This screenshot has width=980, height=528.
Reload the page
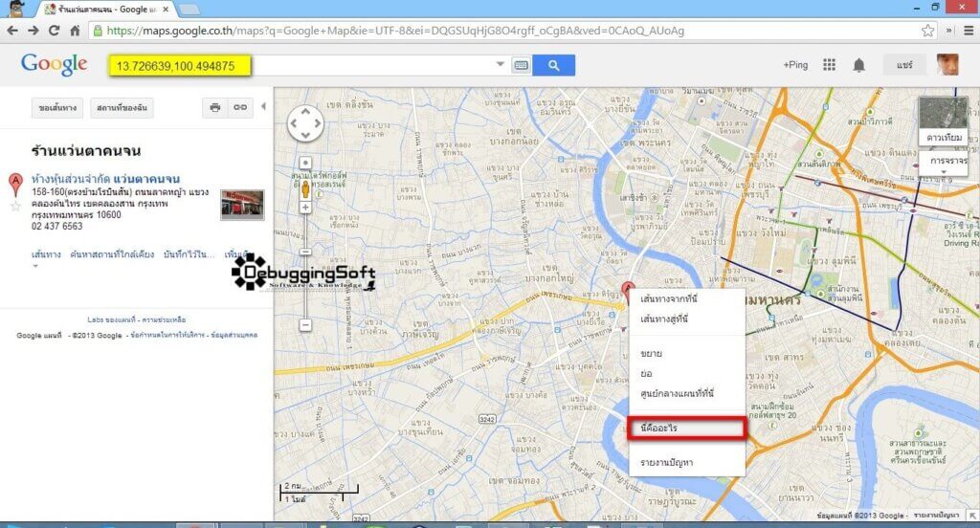55,31
